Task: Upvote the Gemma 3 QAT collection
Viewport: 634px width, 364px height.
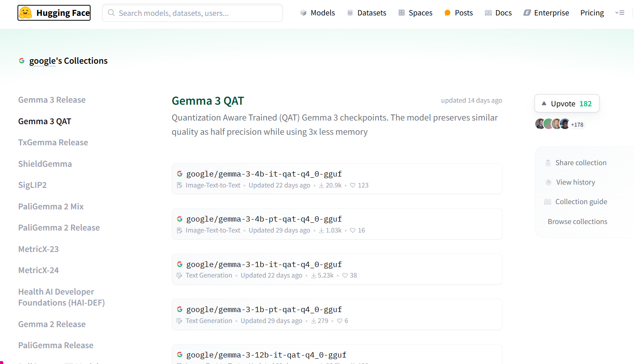Action: (567, 103)
